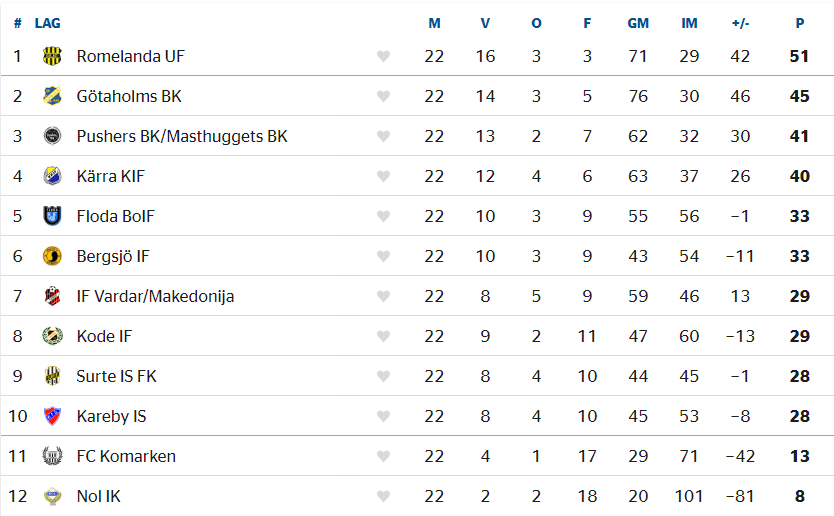Viewport: 834px width, 516px height.
Task: Click the Kärra KIF club badge
Action: 52,176
